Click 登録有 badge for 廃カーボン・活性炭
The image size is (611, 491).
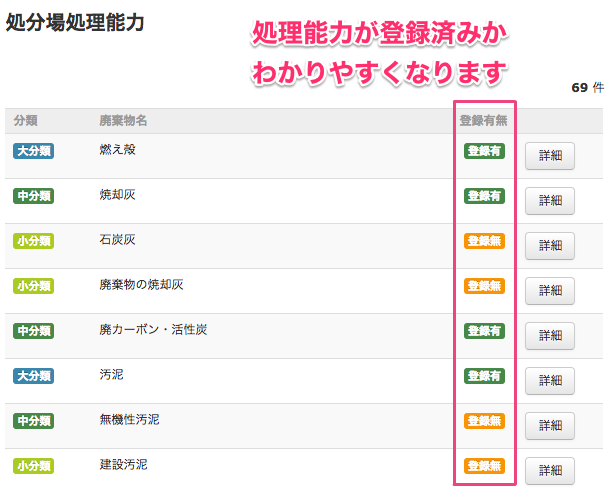click(484, 331)
